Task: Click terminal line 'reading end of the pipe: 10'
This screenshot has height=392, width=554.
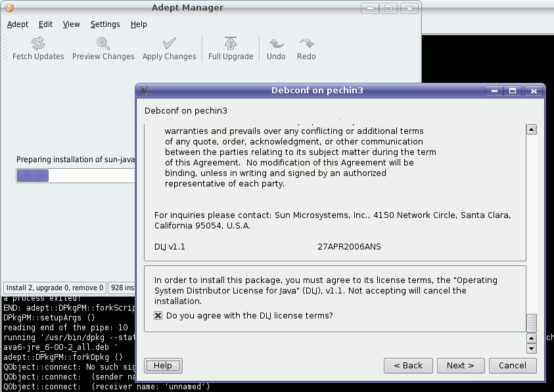Action: click(x=65, y=328)
